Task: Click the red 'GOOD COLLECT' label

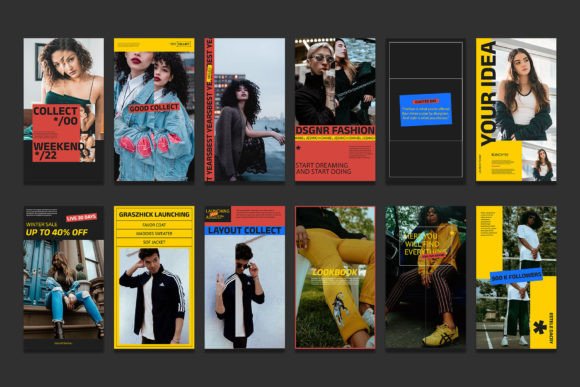Action: (x=154, y=108)
